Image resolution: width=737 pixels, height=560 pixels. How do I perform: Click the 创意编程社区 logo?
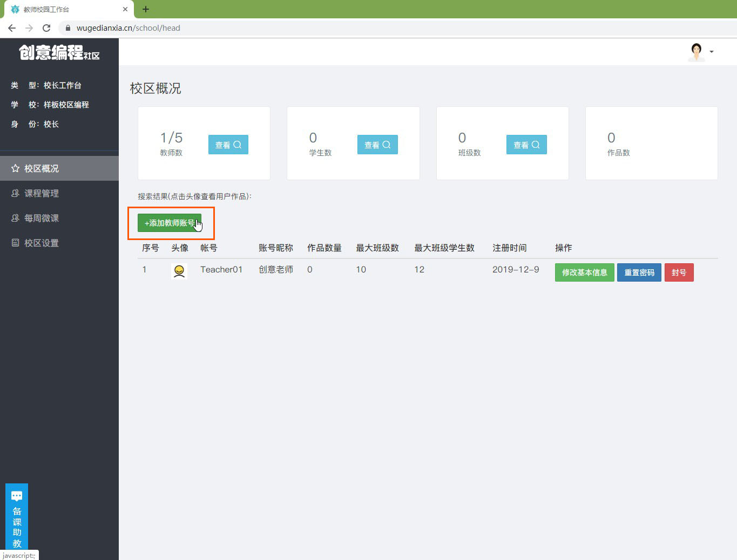tap(59, 52)
